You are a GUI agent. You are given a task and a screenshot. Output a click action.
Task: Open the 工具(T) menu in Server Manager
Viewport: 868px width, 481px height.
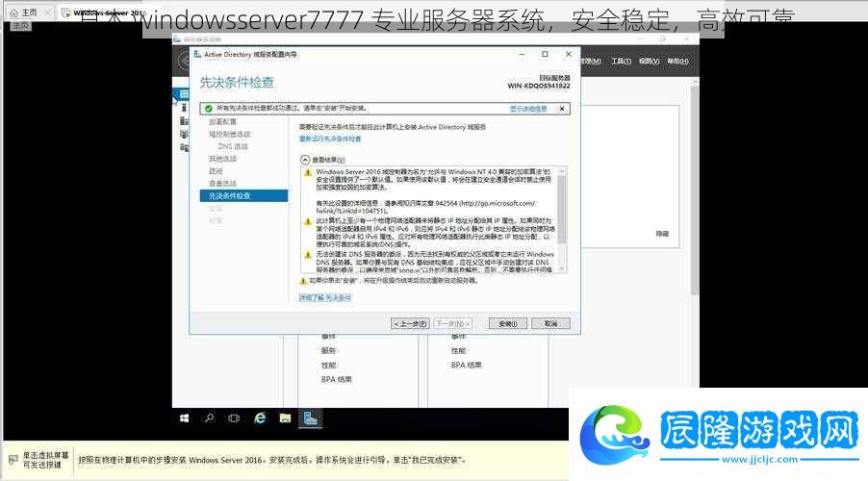pos(621,61)
